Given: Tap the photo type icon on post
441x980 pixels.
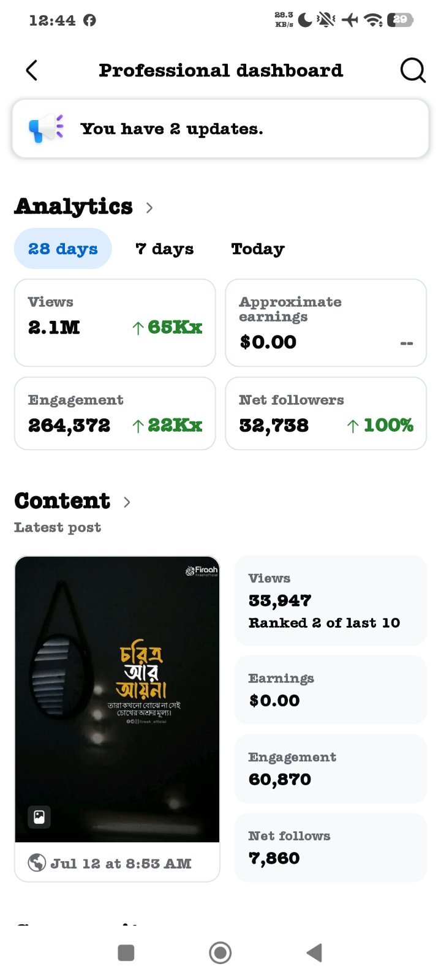Looking at the screenshot, I should (39, 816).
